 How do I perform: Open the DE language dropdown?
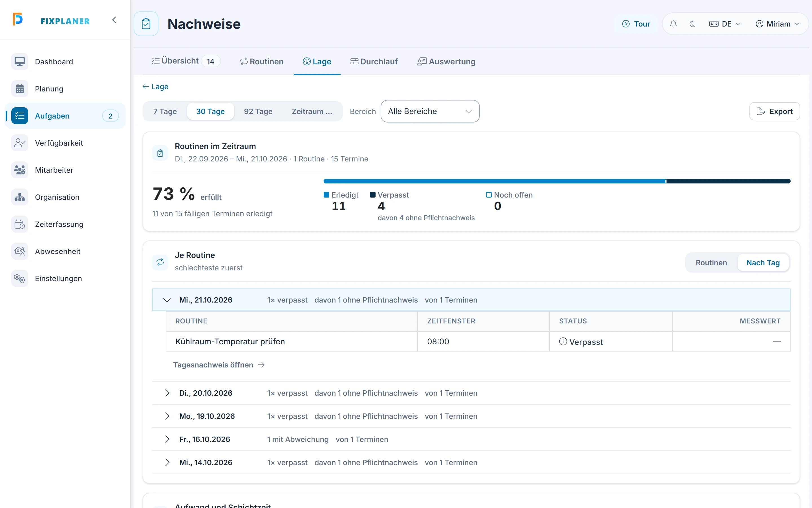[725, 24]
